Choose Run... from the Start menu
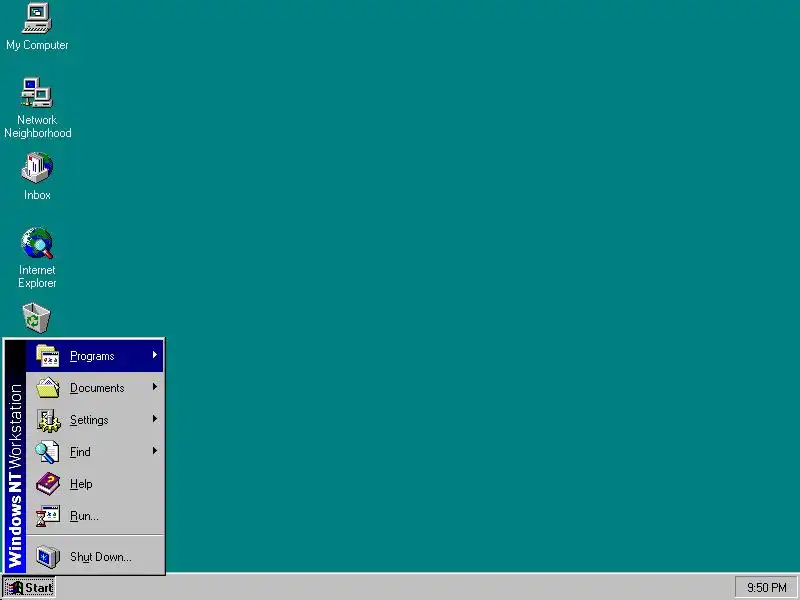 tap(95, 516)
